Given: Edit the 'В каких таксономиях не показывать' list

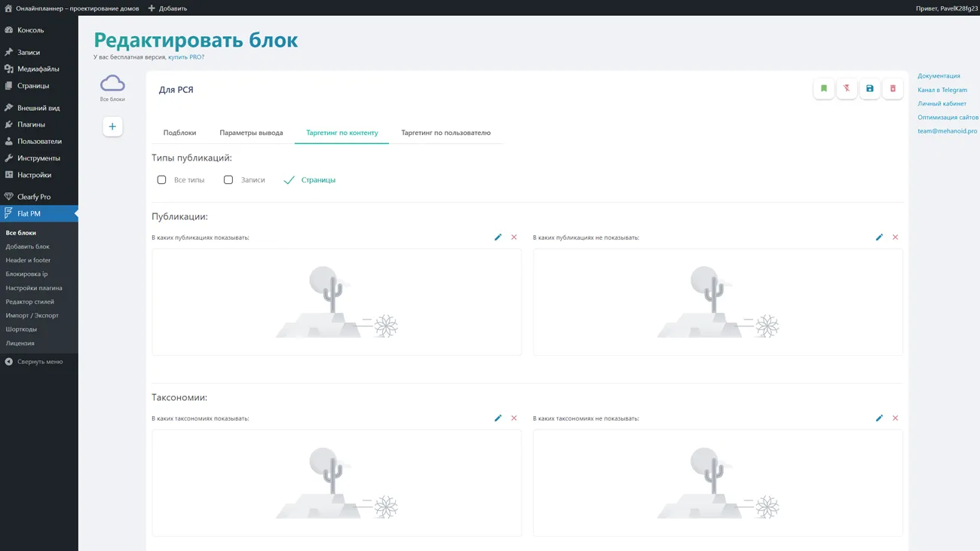Looking at the screenshot, I should pos(879,418).
